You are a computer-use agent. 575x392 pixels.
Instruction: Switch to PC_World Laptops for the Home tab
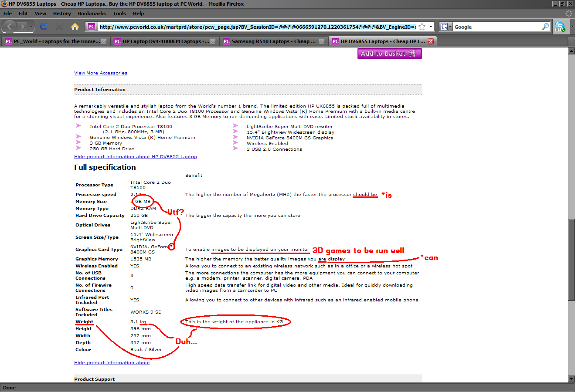pyautogui.click(x=55, y=41)
